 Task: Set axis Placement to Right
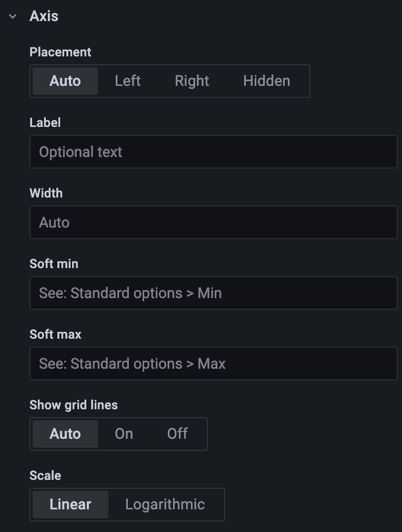coord(192,81)
